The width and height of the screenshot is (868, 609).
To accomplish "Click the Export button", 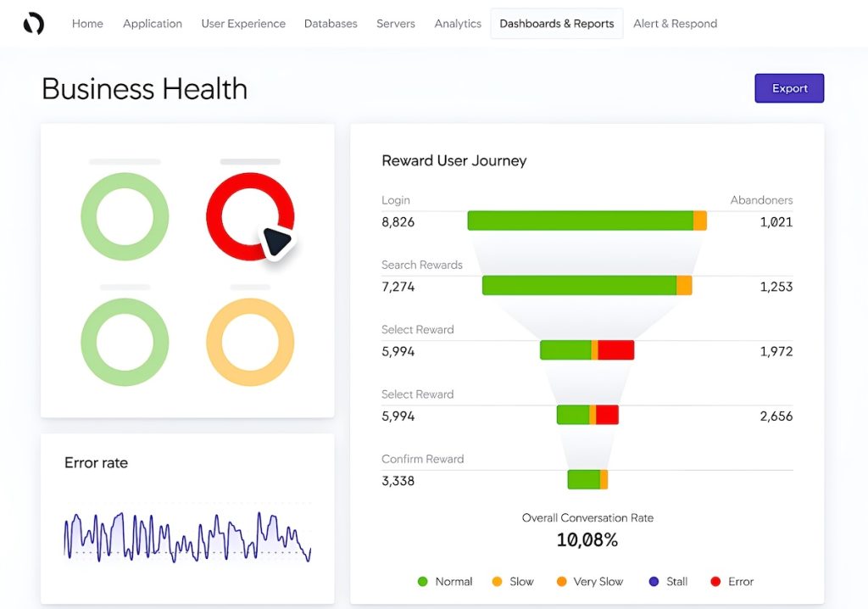I will 789,87.
